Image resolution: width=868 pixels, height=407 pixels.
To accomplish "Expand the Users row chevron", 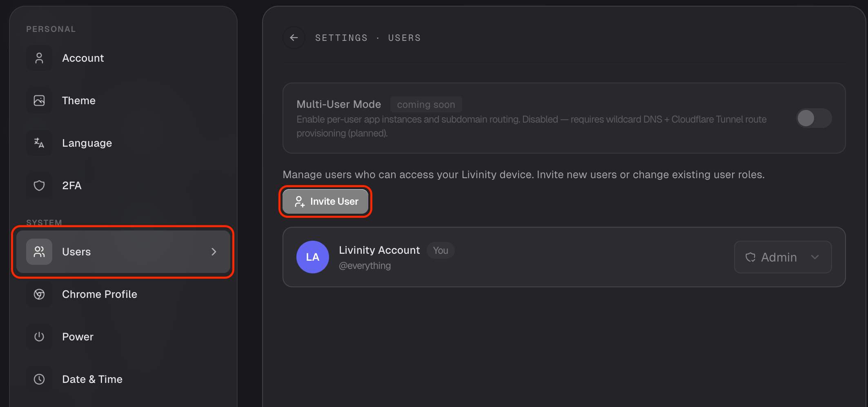I will pyautogui.click(x=214, y=252).
